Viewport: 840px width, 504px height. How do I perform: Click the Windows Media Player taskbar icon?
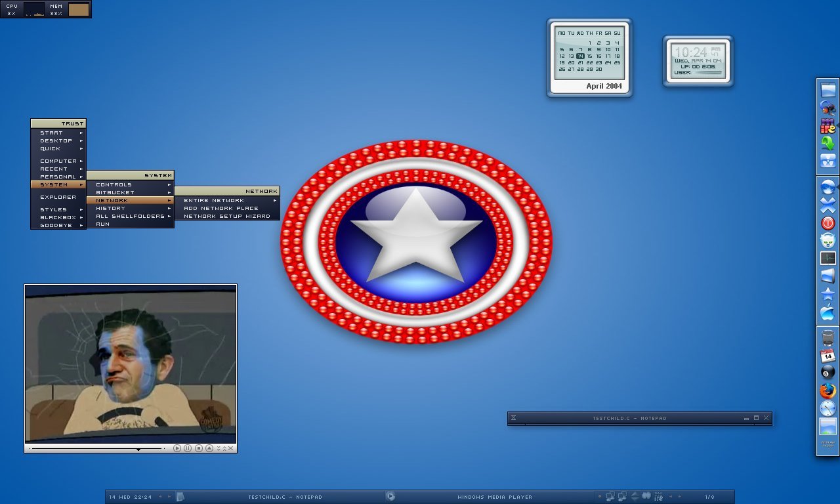click(x=390, y=497)
